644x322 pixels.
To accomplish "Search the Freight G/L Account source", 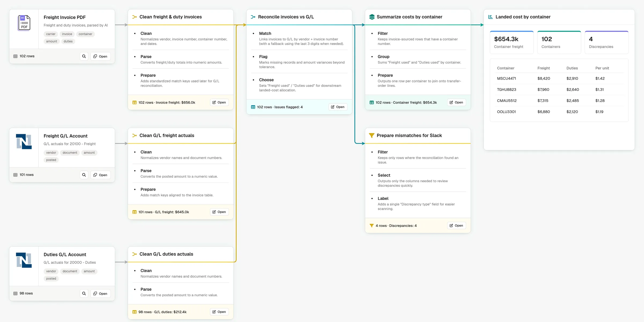I will (x=84, y=175).
